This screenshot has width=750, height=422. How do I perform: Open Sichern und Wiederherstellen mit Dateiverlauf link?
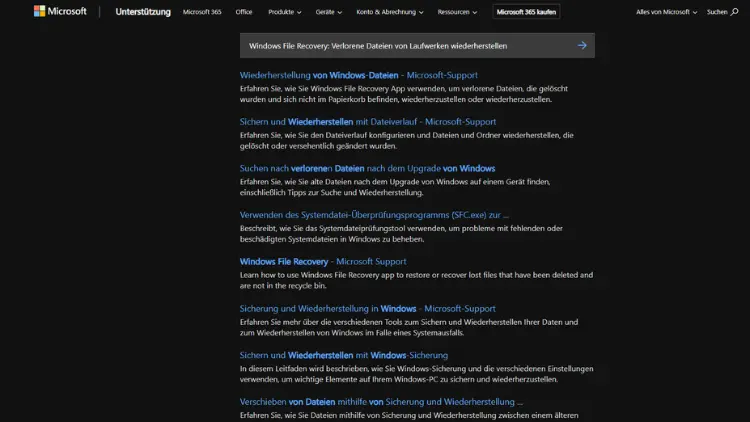tap(367, 122)
